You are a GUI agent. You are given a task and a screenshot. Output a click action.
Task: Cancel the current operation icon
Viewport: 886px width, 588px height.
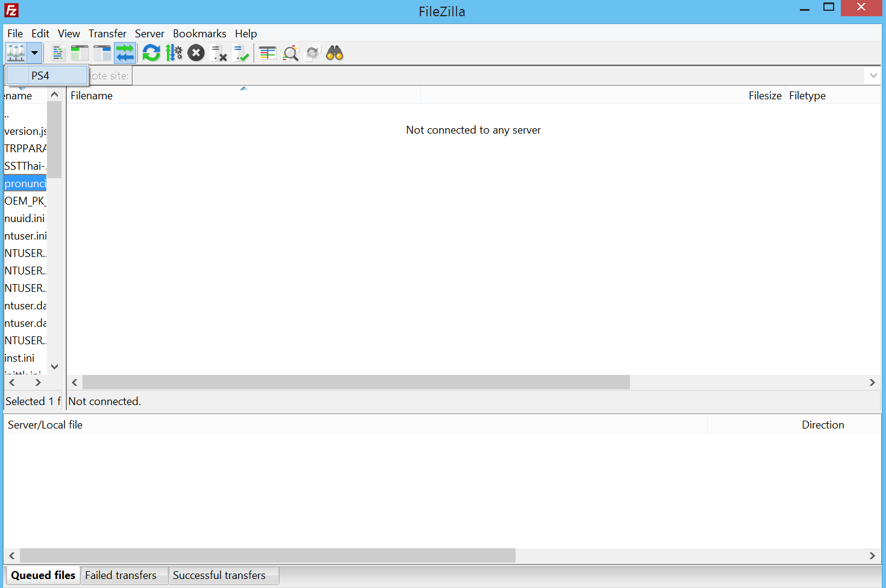coord(196,53)
